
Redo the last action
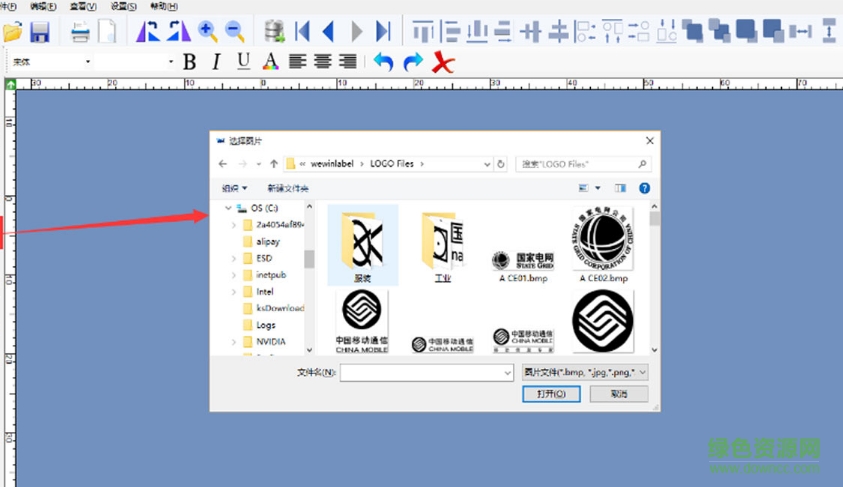(413, 61)
